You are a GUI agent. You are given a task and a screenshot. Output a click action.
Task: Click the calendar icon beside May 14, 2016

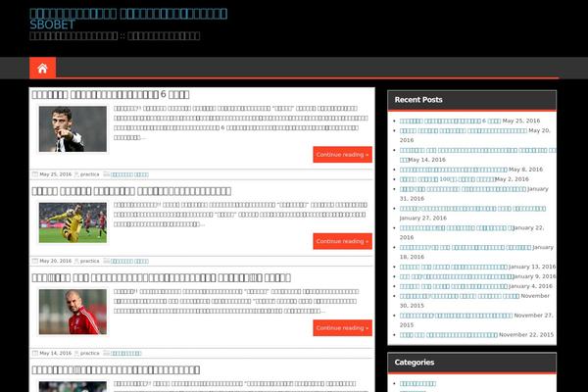[x=35, y=353]
